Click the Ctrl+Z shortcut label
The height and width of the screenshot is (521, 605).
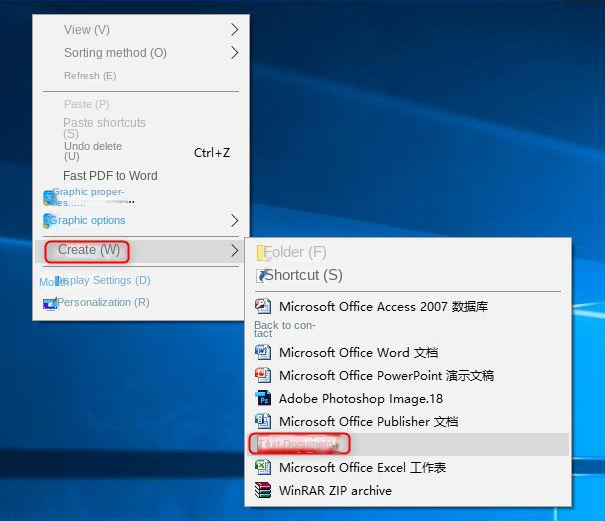[212, 153]
